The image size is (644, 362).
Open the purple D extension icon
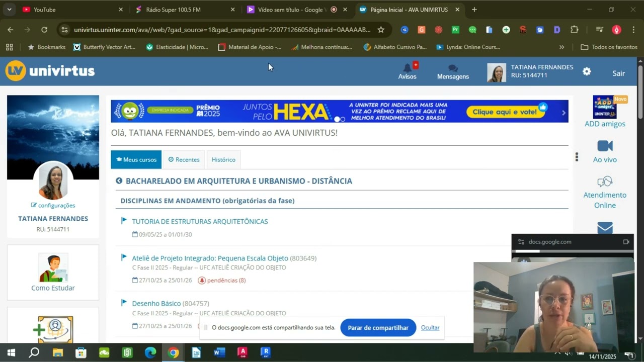(557, 30)
